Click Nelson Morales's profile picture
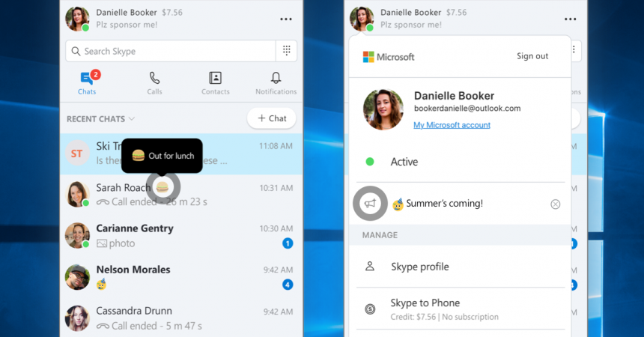The width and height of the screenshot is (644, 337). point(77,277)
